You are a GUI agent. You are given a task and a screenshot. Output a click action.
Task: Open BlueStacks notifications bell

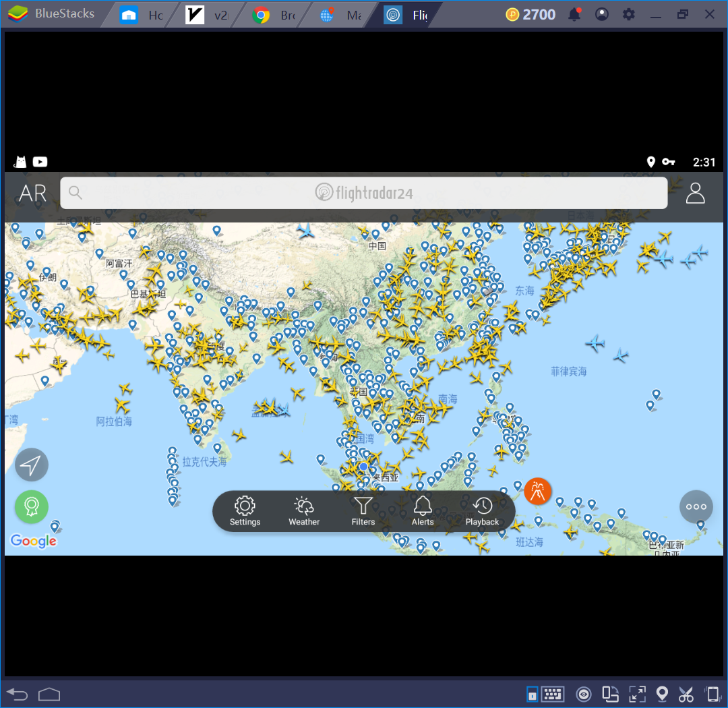[574, 14]
